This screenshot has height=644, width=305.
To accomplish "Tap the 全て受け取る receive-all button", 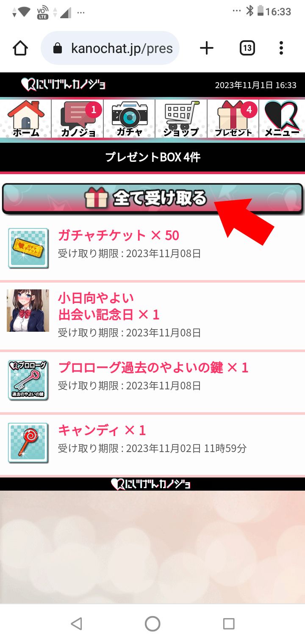I will (x=152, y=198).
